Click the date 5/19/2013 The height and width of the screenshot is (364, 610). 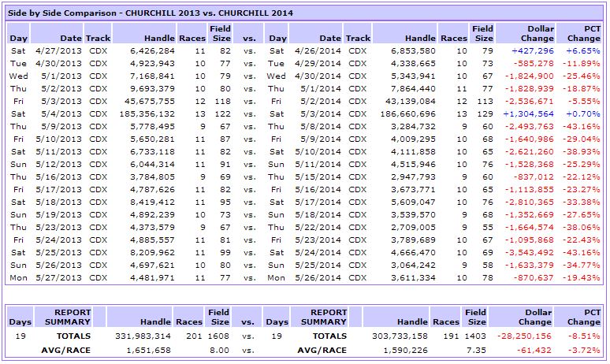pos(59,215)
